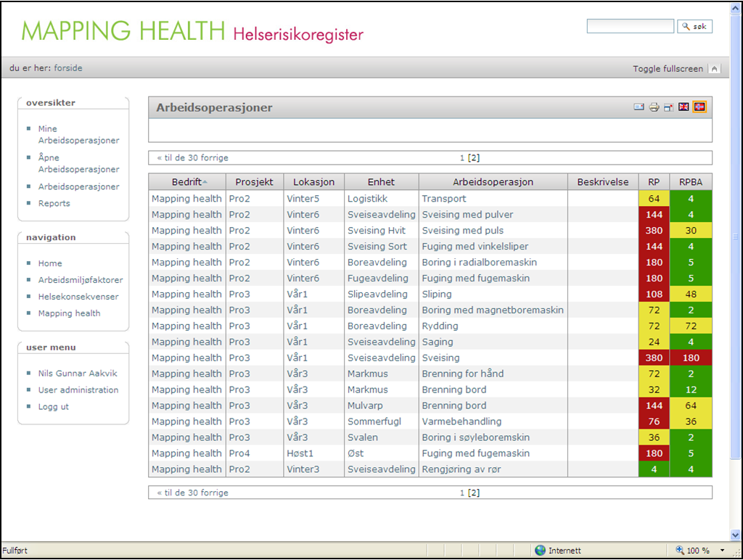
Task: Open Helsekonsekvenser in navigation
Action: pos(78,297)
